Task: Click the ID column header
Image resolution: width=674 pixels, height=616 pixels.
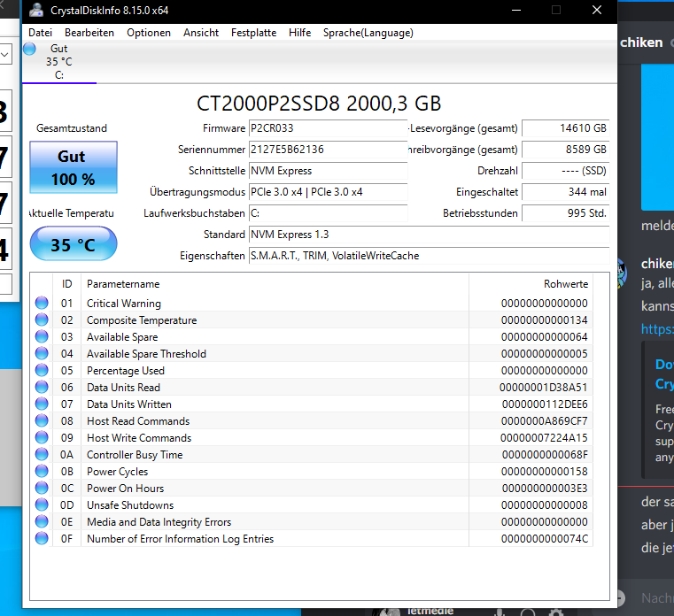Action: [66, 284]
